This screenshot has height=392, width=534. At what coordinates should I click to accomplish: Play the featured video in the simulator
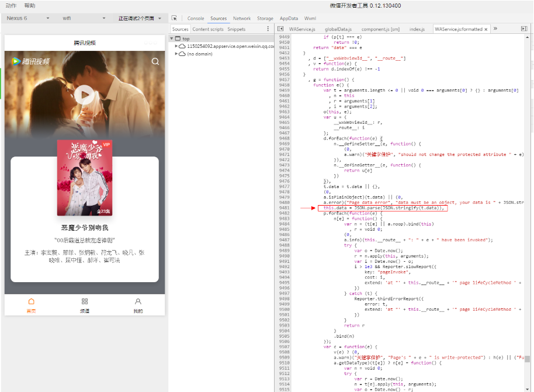click(85, 95)
